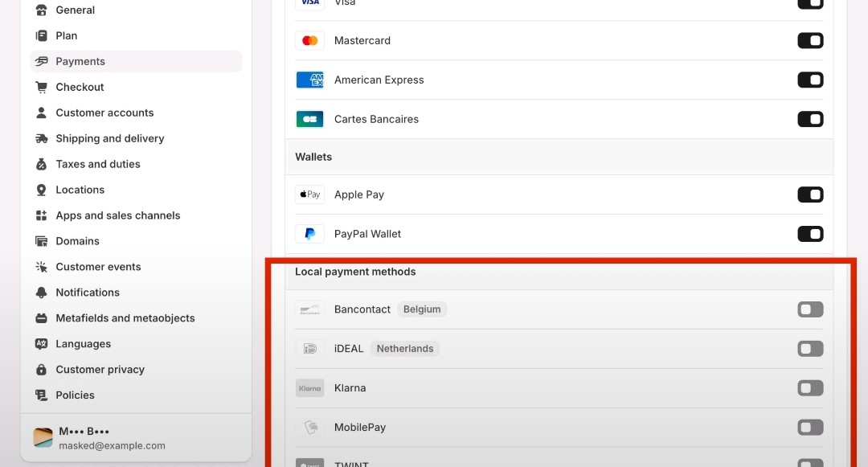This screenshot has width=868, height=467.
Task: Click the Klarna logo icon
Action: click(310, 388)
